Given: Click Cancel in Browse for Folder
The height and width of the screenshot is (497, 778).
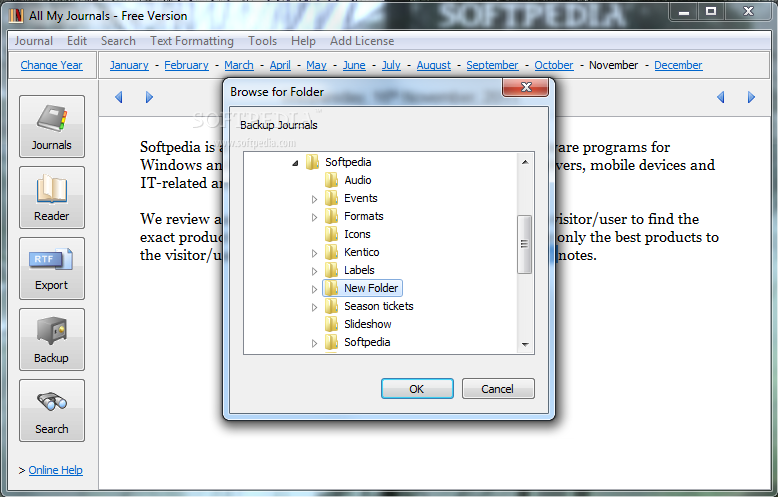Looking at the screenshot, I should coord(498,389).
